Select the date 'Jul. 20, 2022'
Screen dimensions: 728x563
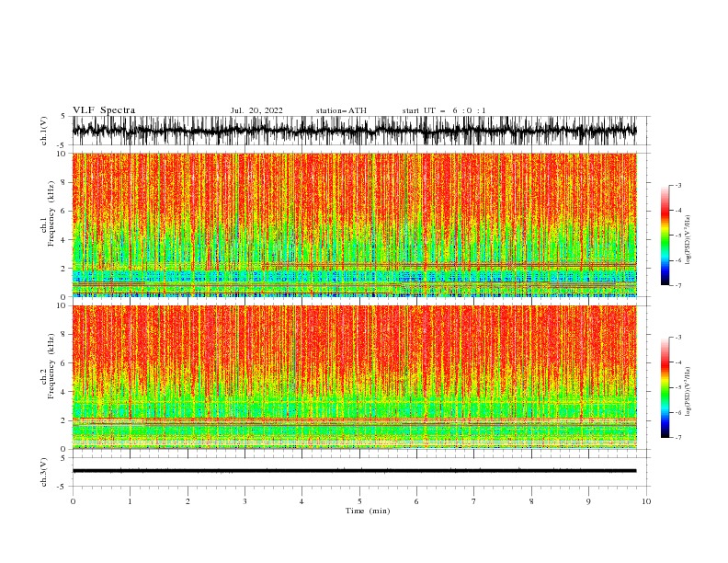(x=256, y=110)
